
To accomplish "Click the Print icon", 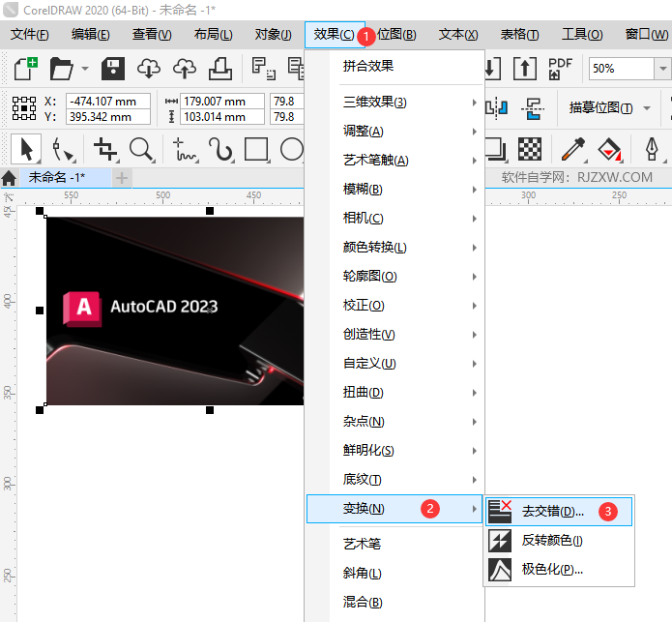I will 220,69.
